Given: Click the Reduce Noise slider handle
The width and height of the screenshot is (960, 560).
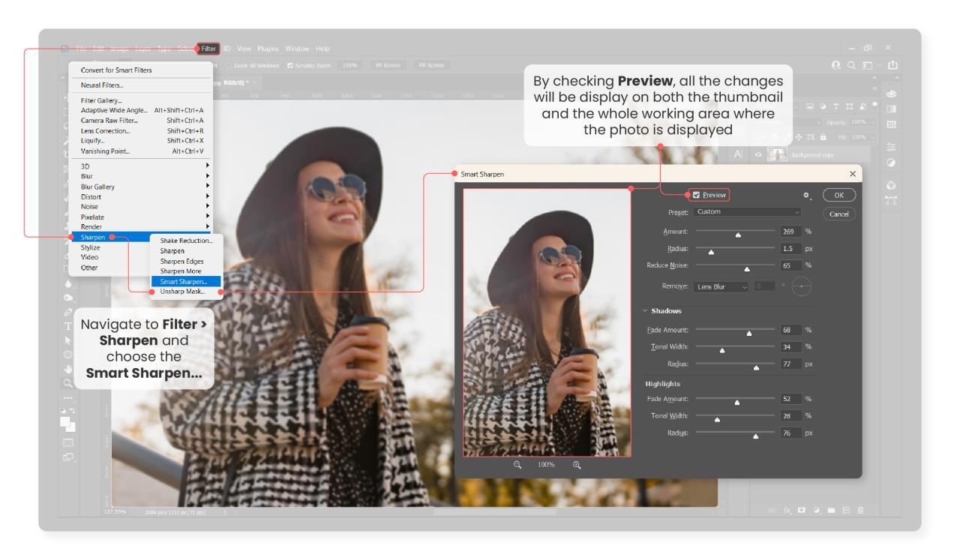Looking at the screenshot, I should pos(748,268).
